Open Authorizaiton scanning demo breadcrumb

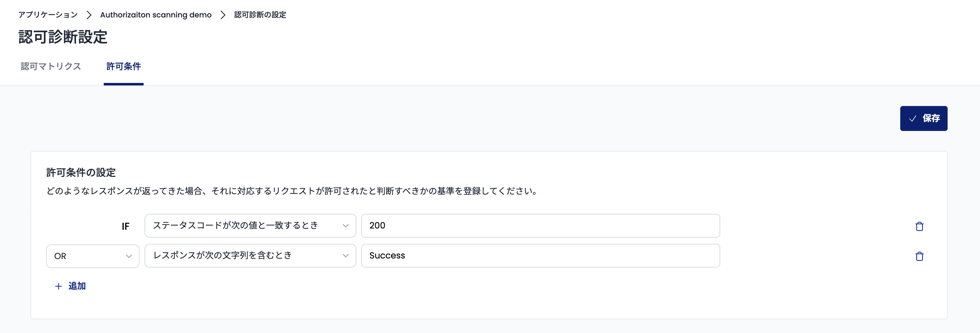coord(156,15)
